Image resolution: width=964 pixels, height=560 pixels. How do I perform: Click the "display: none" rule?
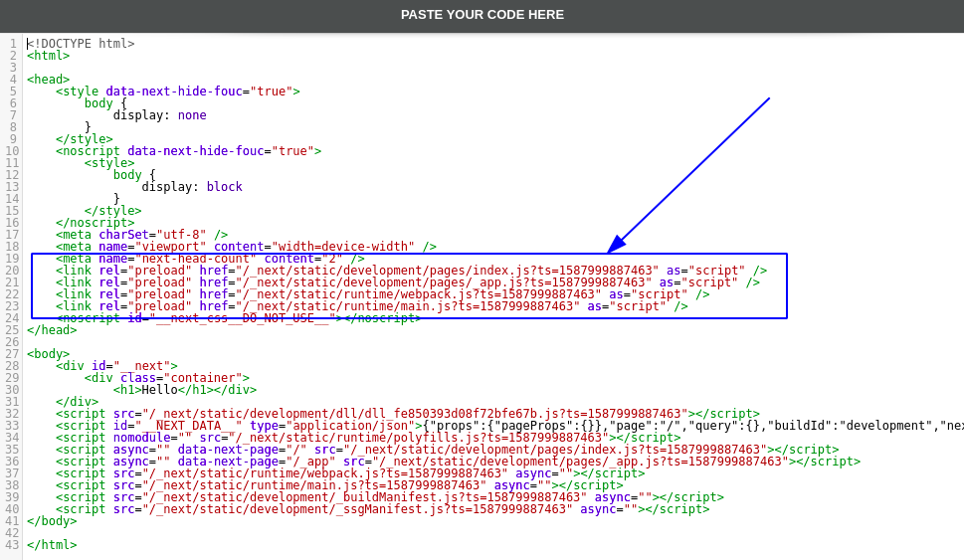coord(160,115)
